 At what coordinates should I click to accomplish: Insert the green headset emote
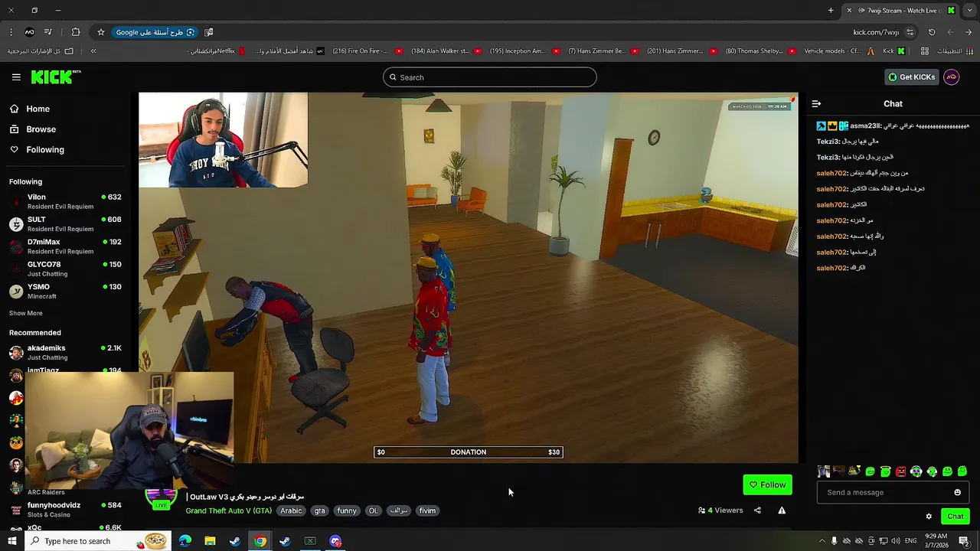[932, 471]
